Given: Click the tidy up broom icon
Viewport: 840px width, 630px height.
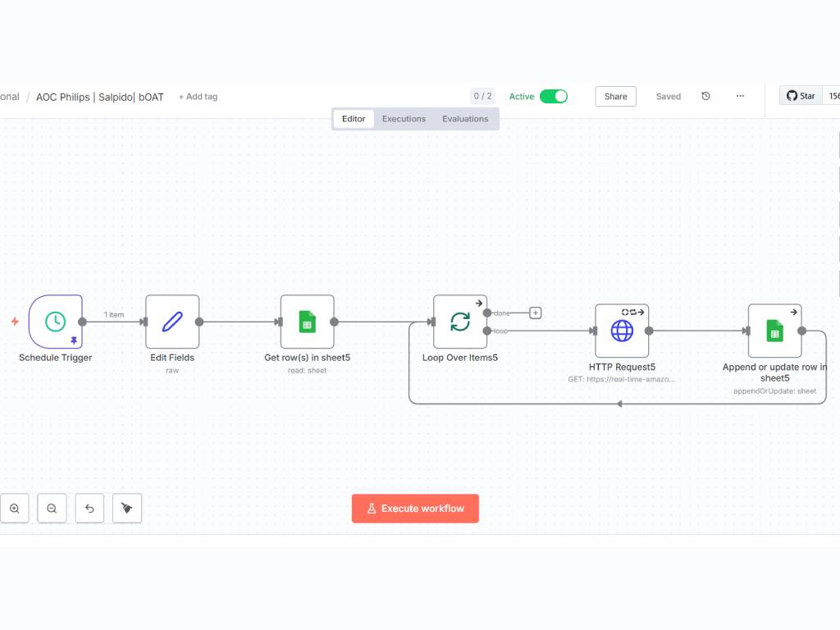Looking at the screenshot, I should pyautogui.click(x=126, y=509).
